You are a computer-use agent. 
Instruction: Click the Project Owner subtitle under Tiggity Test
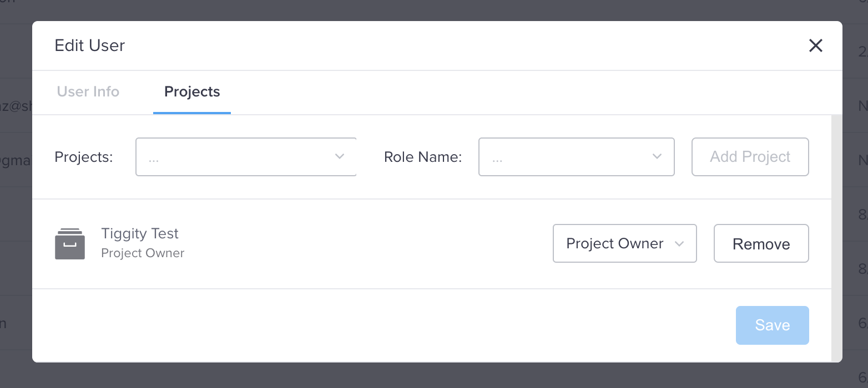click(x=143, y=253)
